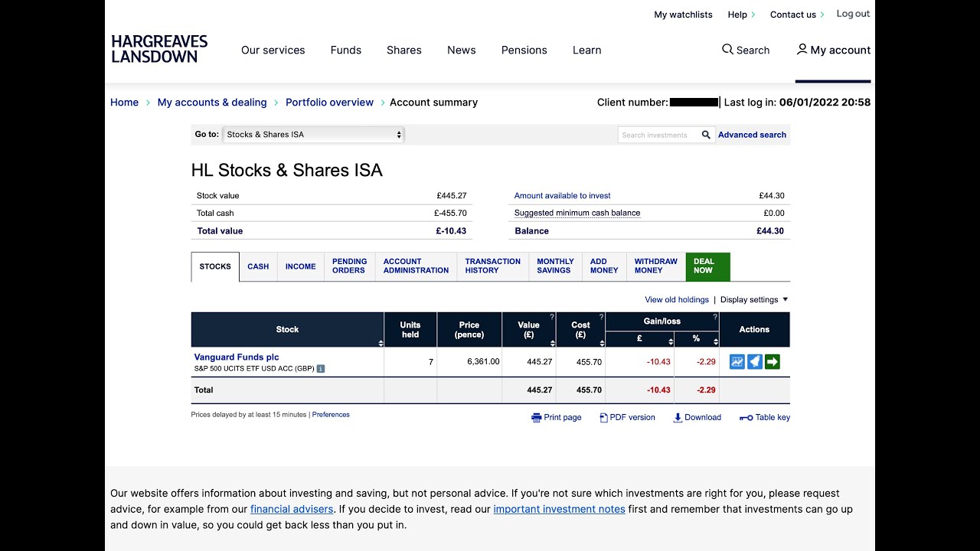
Task: Open the Pensions menu
Action: [524, 51]
